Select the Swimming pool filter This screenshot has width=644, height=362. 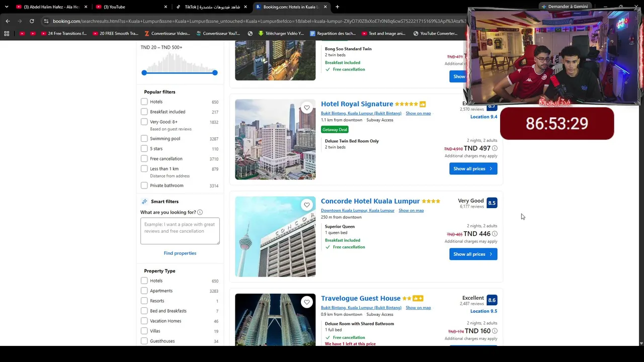(144, 139)
